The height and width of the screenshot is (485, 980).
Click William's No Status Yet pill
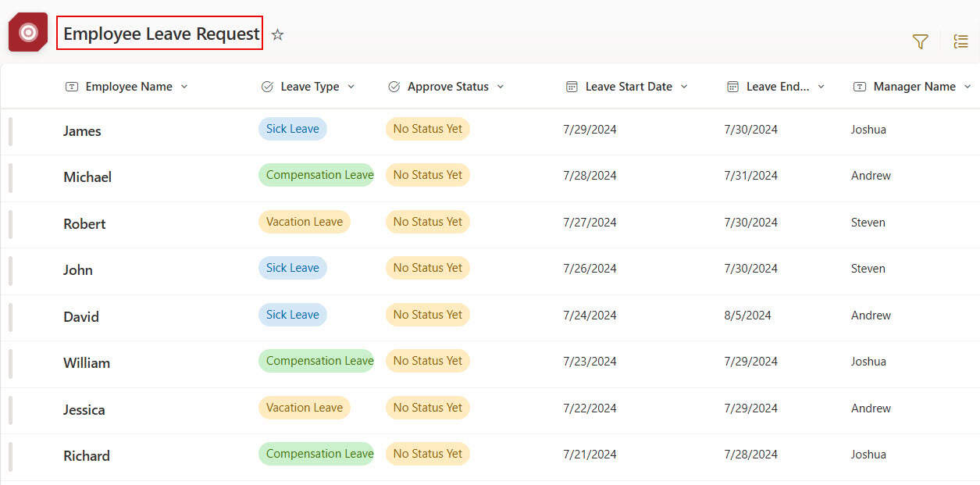click(x=428, y=361)
